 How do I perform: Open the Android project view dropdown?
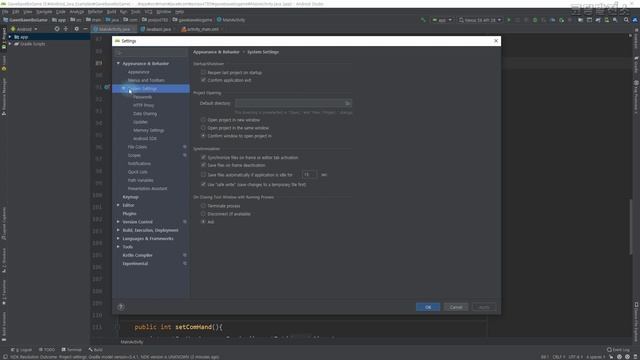pyautogui.click(x=24, y=29)
